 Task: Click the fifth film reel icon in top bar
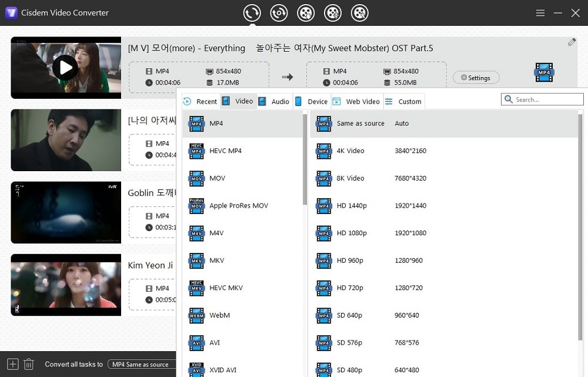(x=360, y=12)
